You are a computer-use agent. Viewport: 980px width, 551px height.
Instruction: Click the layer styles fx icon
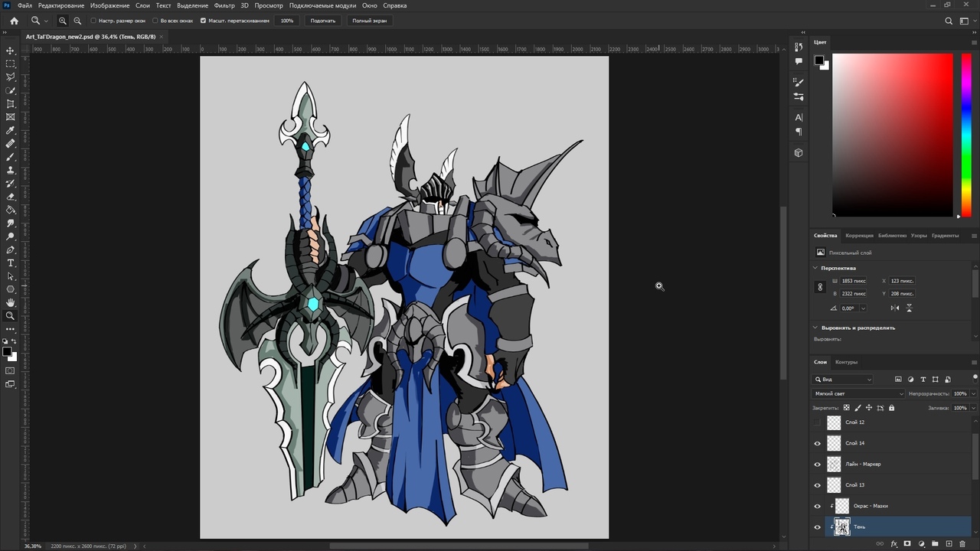pyautogui.click(x=893, y=544)
